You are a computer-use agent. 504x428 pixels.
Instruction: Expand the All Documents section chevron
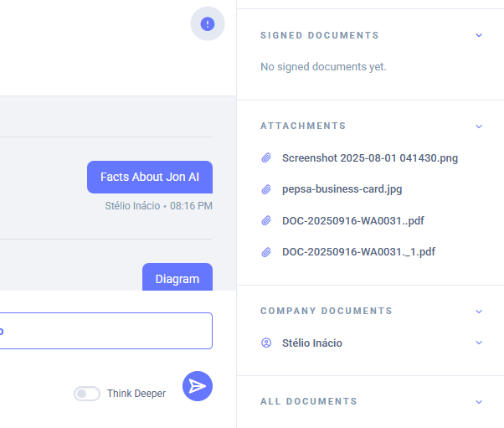[479, 402]
